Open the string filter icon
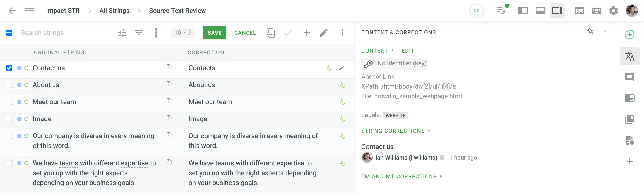 coord(139,32)
